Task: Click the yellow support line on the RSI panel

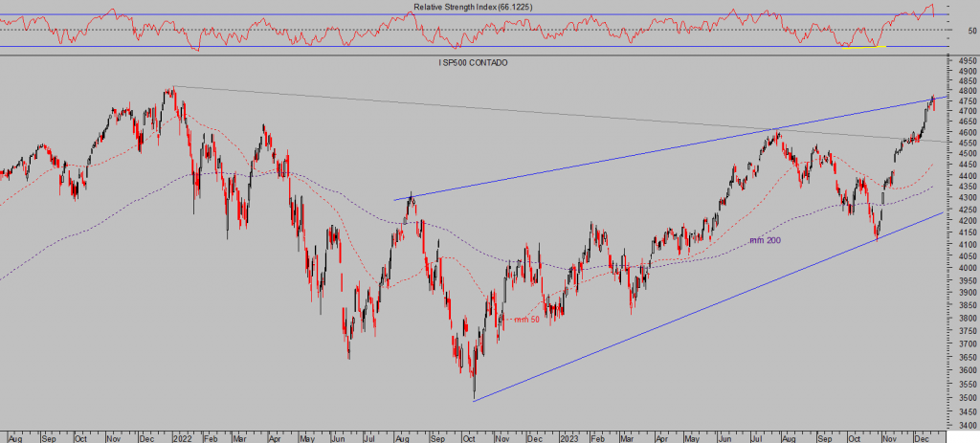Action: pyautogui.click(x=864, y=48)
